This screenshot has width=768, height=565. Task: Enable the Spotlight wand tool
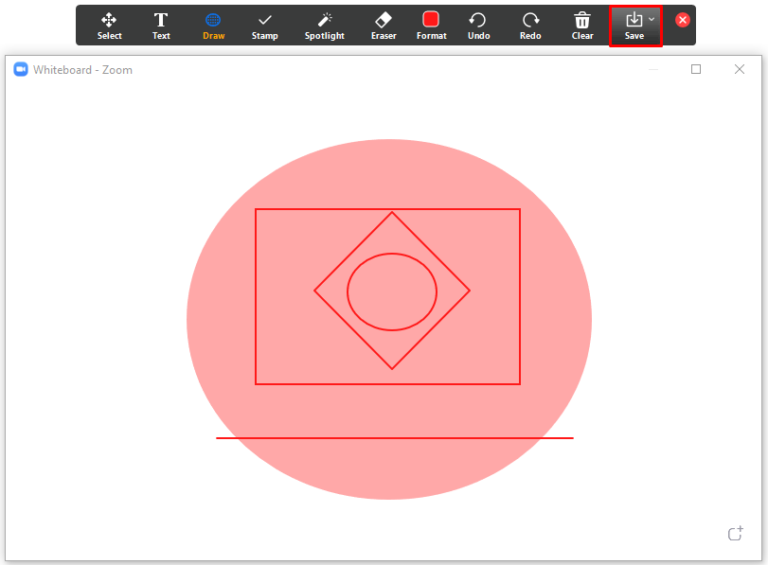324,26
